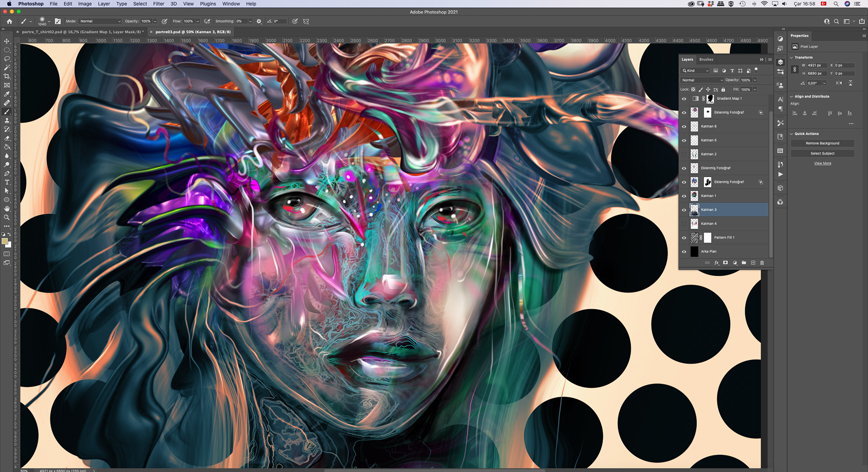Select the Clone Stamp tool
The image size is (868, 472).
click(7, 120)
